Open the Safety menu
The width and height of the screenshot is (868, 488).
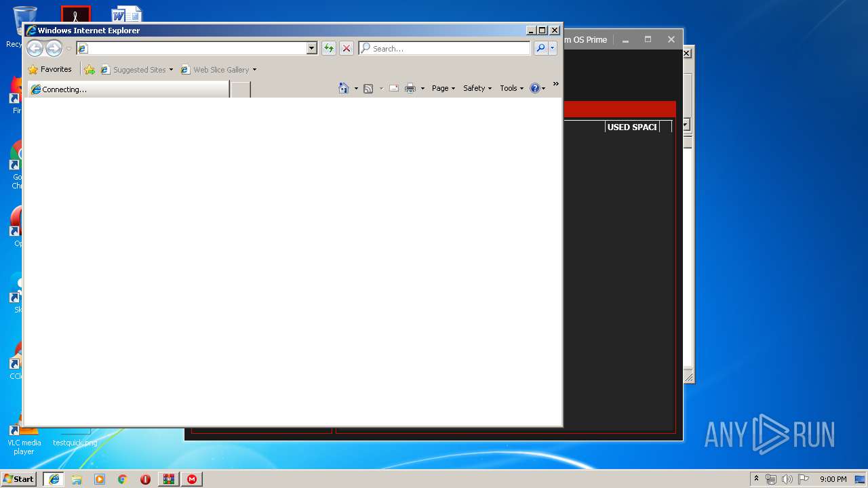pos(477,88)
